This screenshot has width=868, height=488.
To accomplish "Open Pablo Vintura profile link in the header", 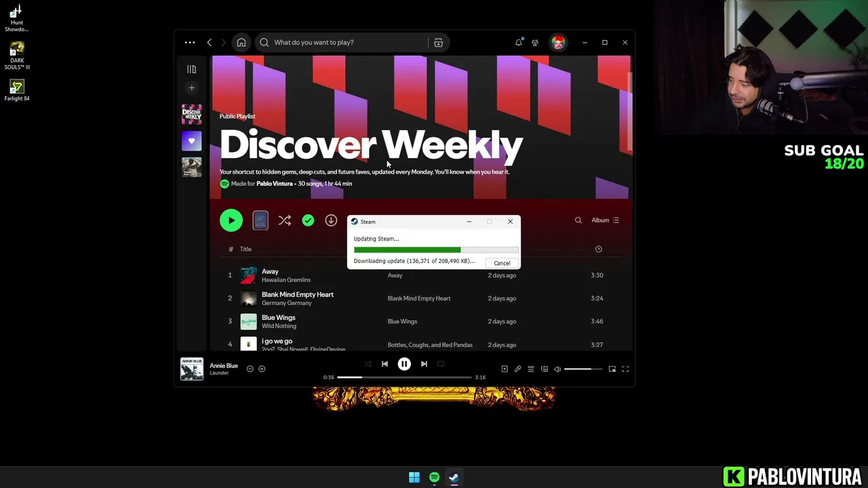I will [x=275, y=184].
